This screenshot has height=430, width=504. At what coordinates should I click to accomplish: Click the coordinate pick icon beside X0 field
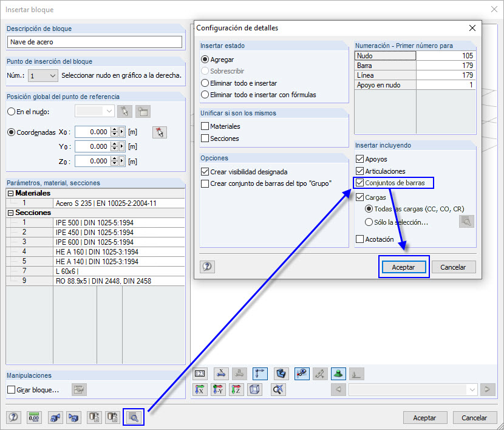pos(160,132)
